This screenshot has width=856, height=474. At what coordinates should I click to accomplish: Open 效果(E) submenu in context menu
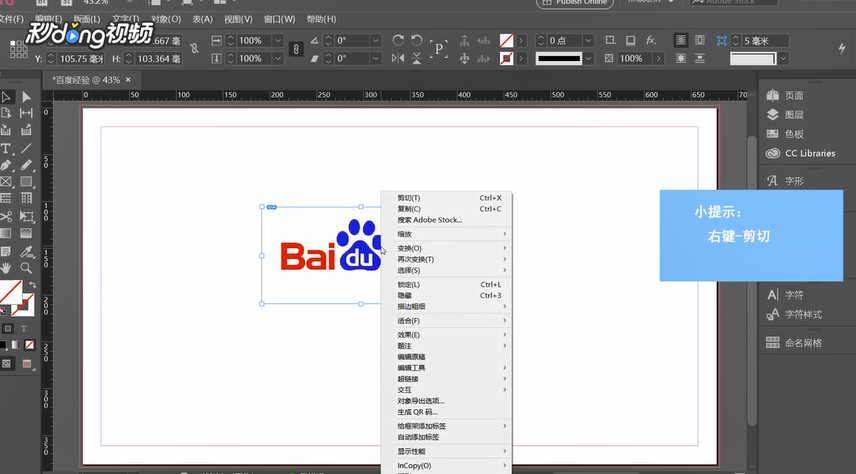[x=446, y=335]
